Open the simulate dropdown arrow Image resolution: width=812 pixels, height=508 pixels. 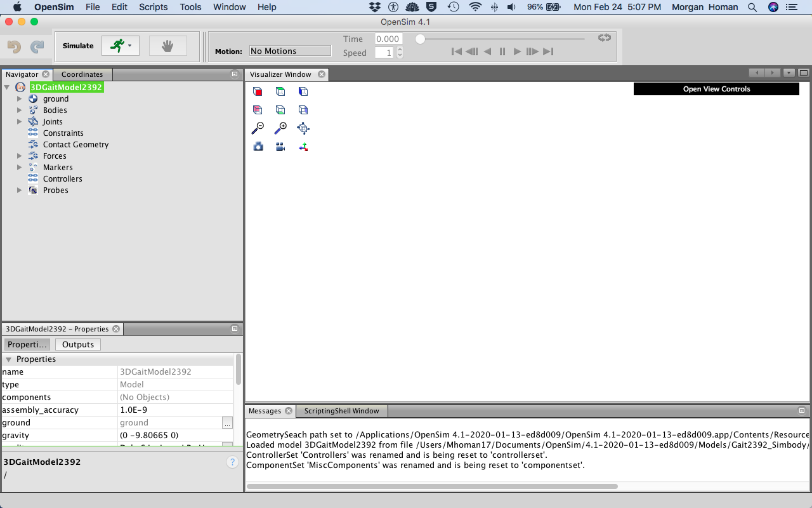(x=129, y=46)
